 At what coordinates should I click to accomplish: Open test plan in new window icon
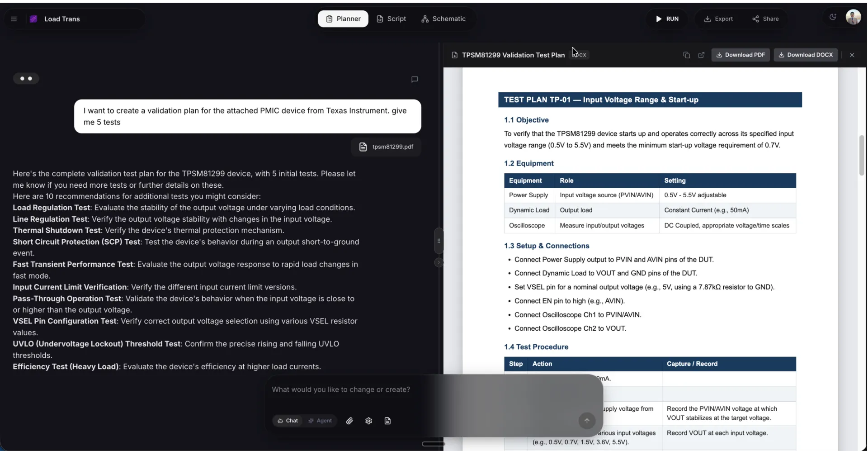tap(701, 55)
